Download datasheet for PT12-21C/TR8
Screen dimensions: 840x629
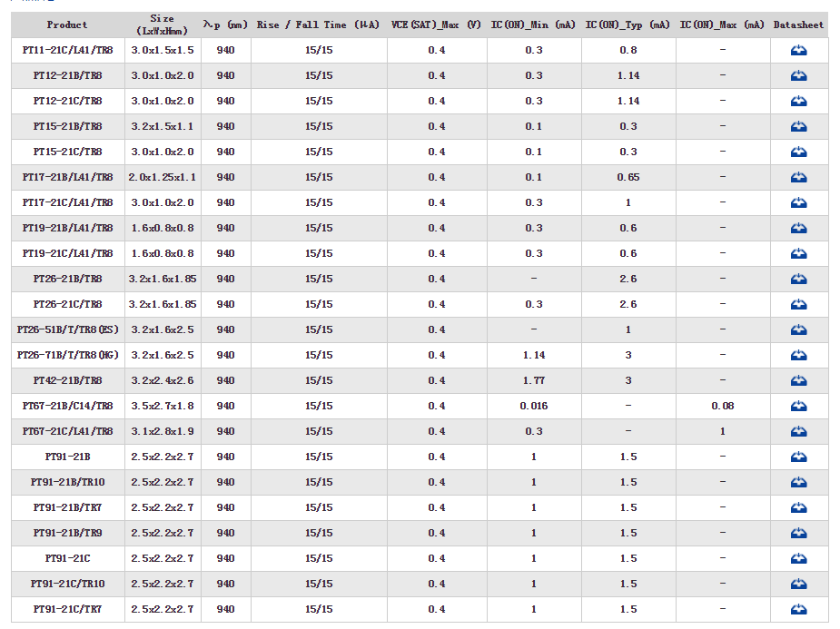coord(798,101)
